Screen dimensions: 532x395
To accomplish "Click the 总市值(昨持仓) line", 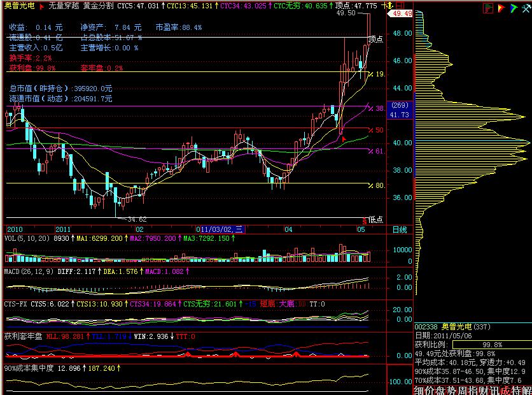I will [60, 89].
